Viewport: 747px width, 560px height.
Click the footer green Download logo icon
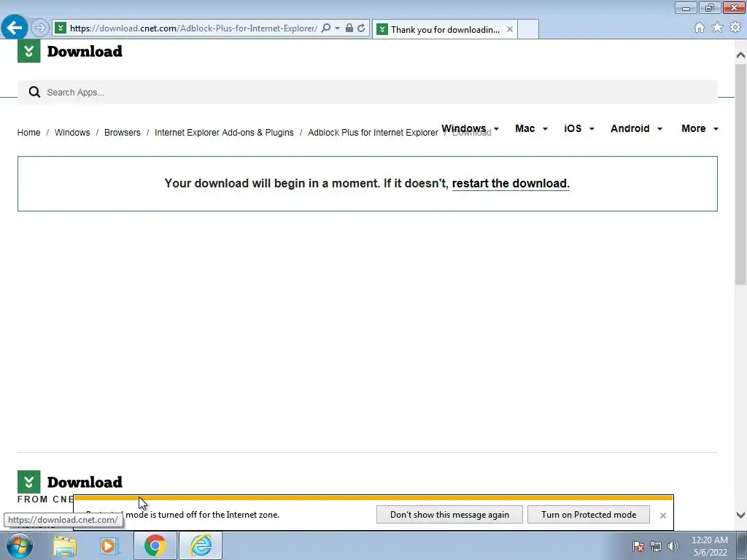click(x=29, y=482)
